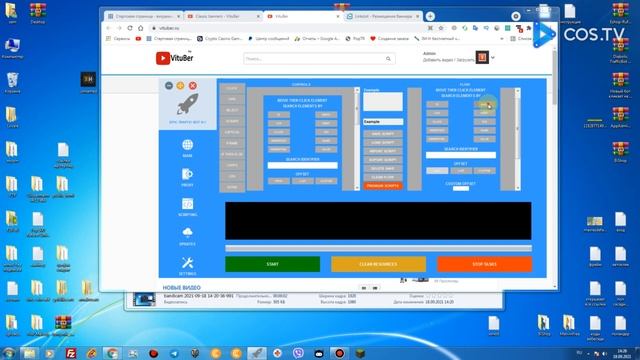This screenshot has width=640, height=360.
Task: Open the SCRIPTING section in bot sidebar
Action: tap(187, 207)
